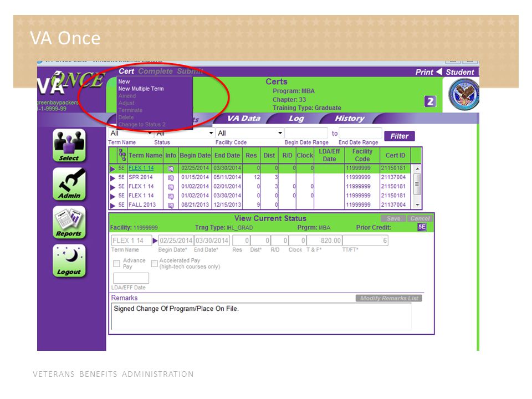
Task: Click the End Date column header
Action: 227,155
